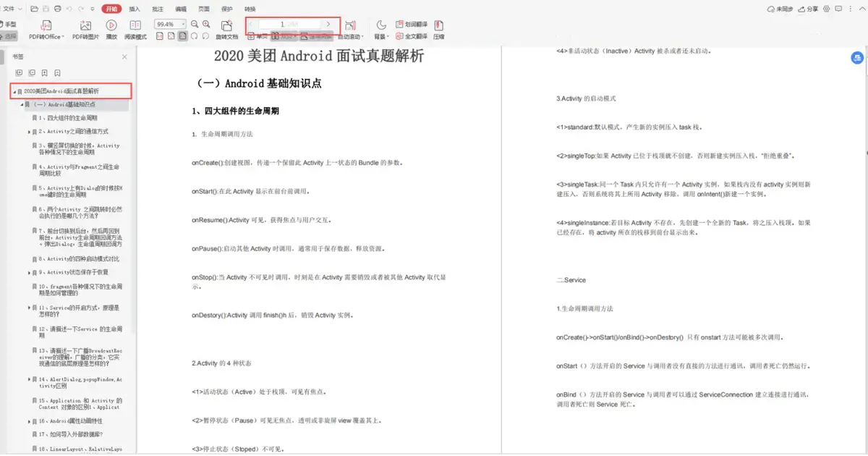Image resolution: width=868 pixels, height=456 pixels.
Task: Switch to the 开始 tab
Action: point(111,9)
